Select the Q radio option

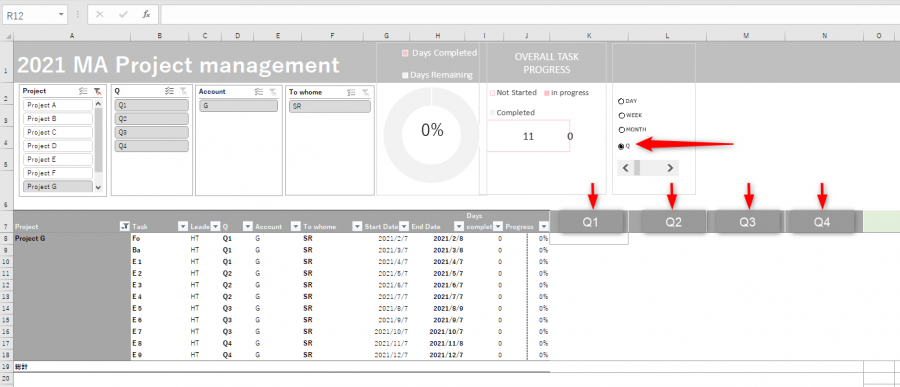621,146
